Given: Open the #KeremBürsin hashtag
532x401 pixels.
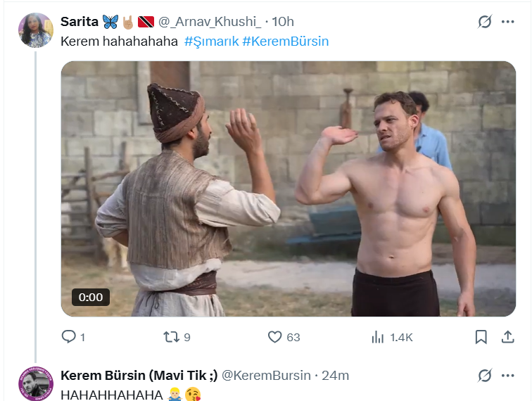Looking at the screenshot, I should 285,42.
